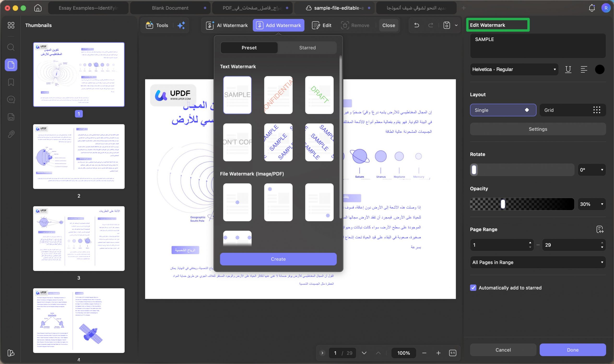Viewport: 614px width, 364px height.
Task: Toggle underline for watermark text
Action: pos(568,69)
